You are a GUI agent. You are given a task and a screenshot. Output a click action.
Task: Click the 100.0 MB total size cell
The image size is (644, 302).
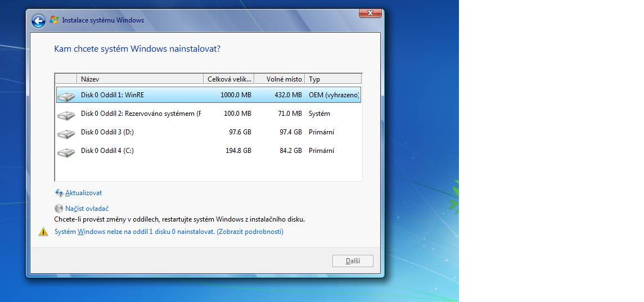[237, 114]
